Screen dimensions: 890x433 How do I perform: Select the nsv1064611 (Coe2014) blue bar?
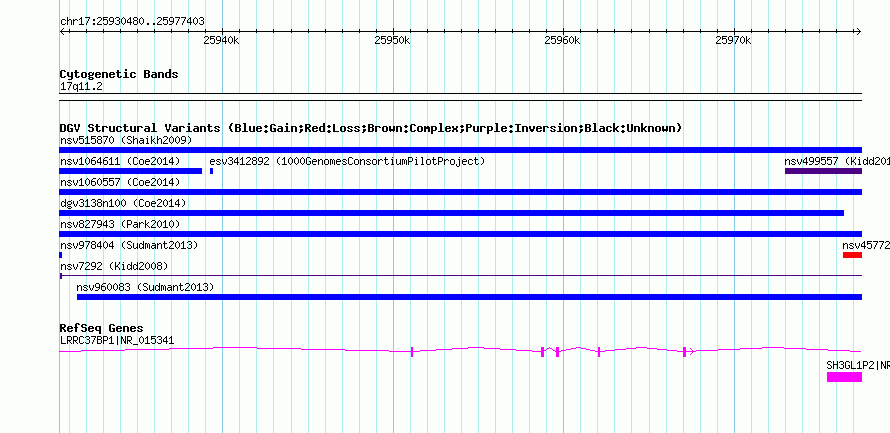point(131,171)
